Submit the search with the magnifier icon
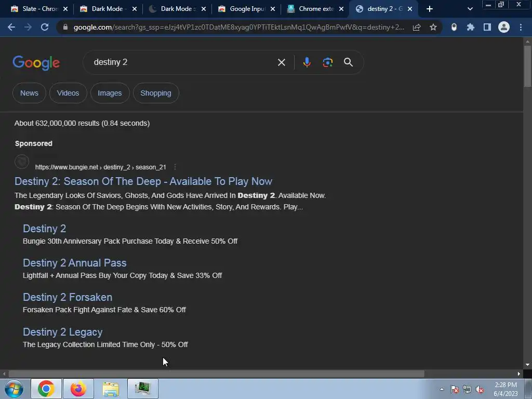Image resolution: width=532 pixels, height=399 pixels. click(349, 62)
